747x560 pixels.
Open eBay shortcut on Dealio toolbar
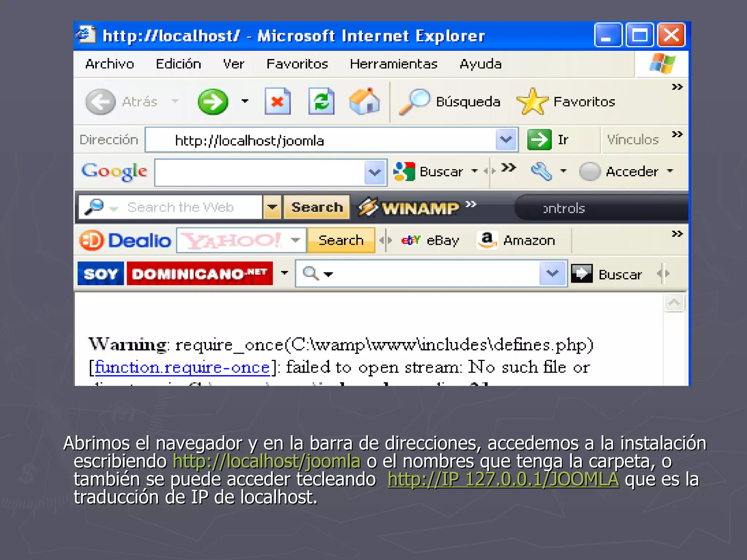[430, 241]
